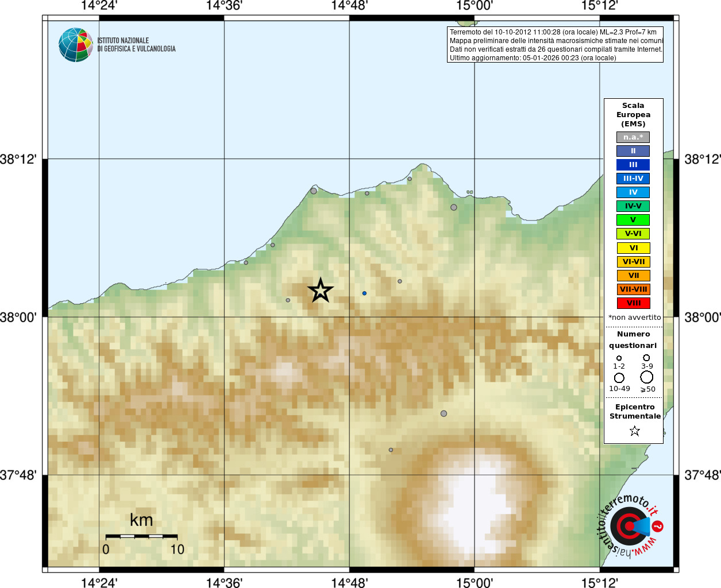The width and height of the screenshot is (721, 588).
Task: Click the 'Numero questionari' legend heading
Action: click(633, 339)
